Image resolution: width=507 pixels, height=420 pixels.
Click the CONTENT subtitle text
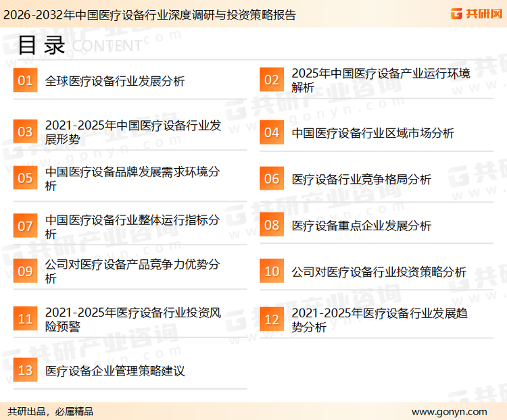coord(107,46)
